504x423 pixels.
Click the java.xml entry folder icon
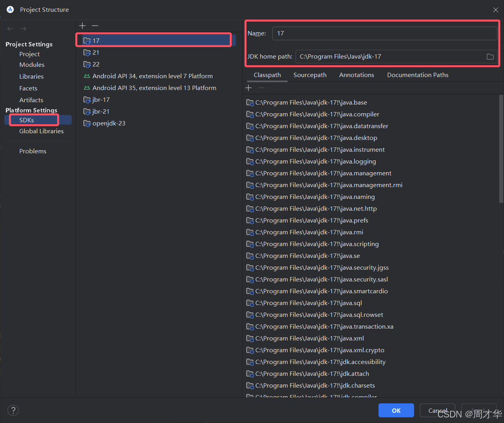tap(250, 338)
